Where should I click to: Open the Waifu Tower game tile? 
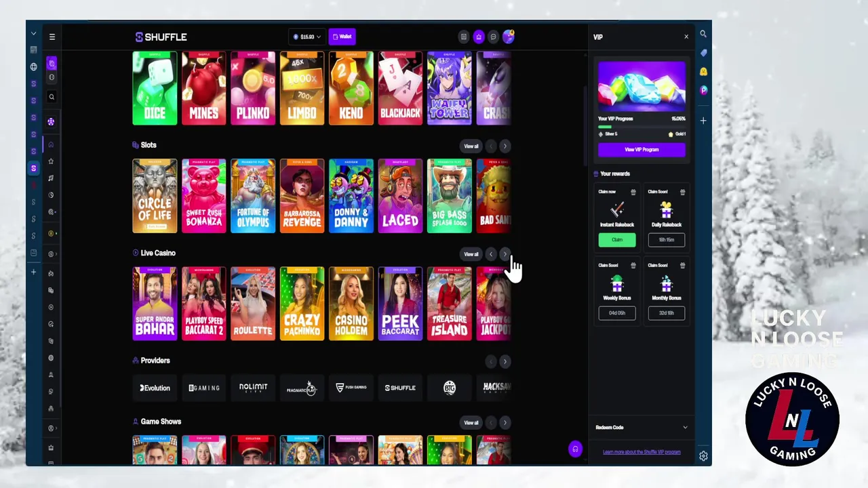pyautogui.click(x=449, y=88)
